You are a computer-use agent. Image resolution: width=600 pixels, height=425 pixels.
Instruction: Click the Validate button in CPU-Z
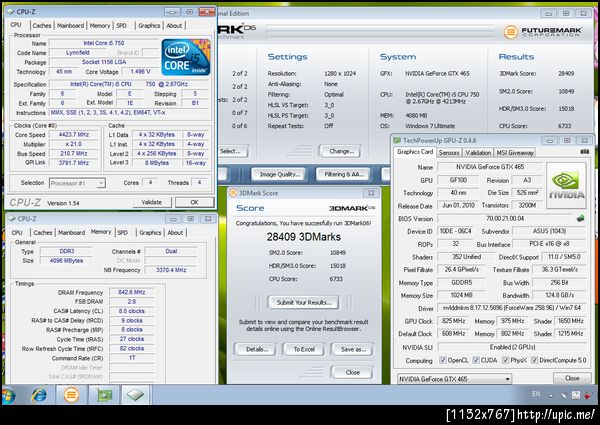(x=152, y=202)
